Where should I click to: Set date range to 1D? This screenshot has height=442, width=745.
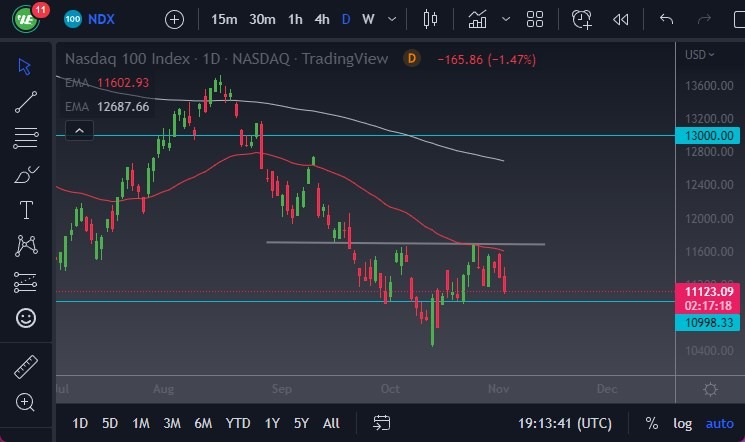[80, 423]
